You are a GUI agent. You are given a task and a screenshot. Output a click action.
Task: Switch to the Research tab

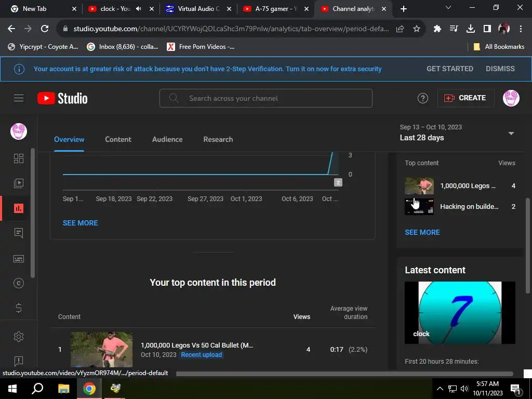218,139
